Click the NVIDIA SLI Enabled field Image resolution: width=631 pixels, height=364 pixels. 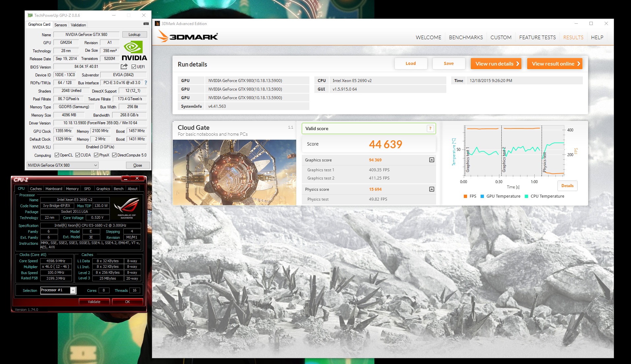click(100, 147)
